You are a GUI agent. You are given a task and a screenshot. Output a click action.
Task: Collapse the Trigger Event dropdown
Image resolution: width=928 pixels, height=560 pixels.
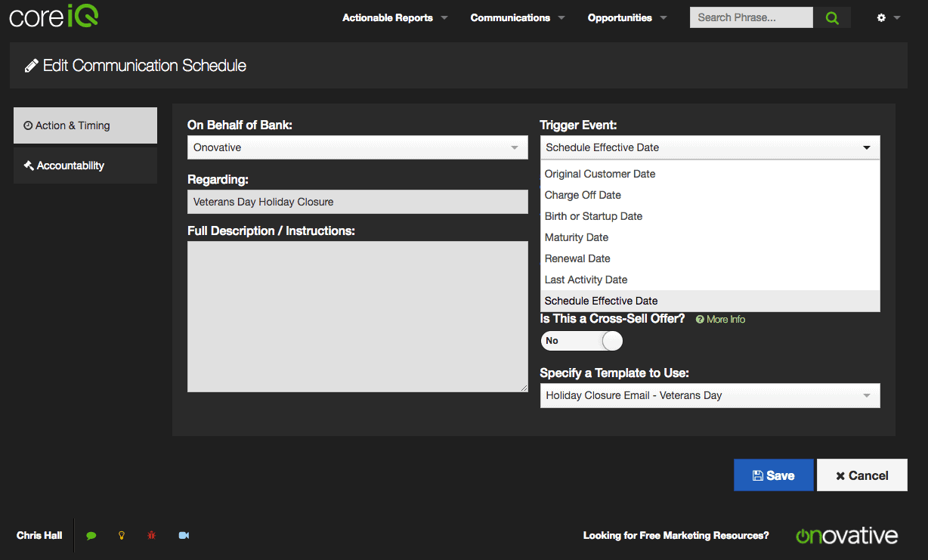[x=710, y=147]
